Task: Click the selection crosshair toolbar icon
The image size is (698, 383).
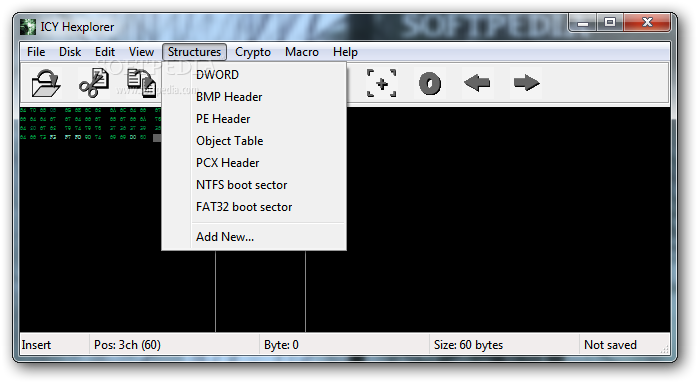Action: coord(381,83)
